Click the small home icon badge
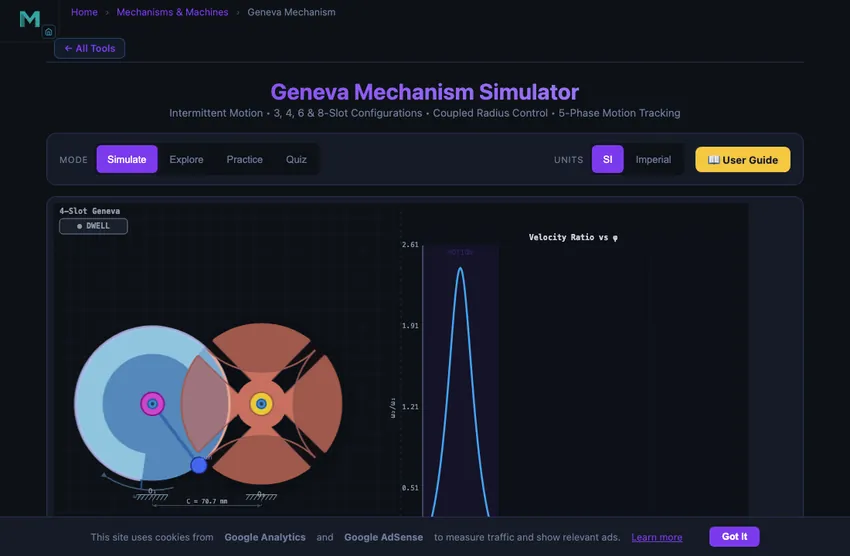 click(48, 32)
